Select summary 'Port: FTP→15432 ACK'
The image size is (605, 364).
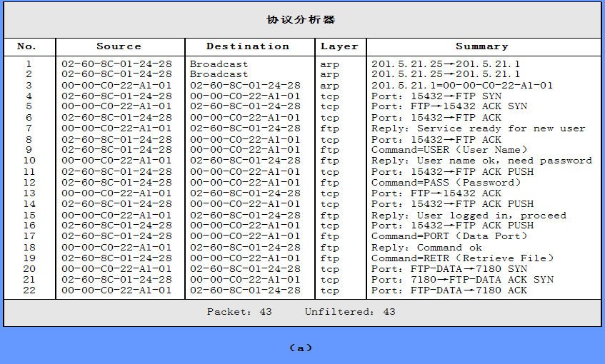click(436, 193)
